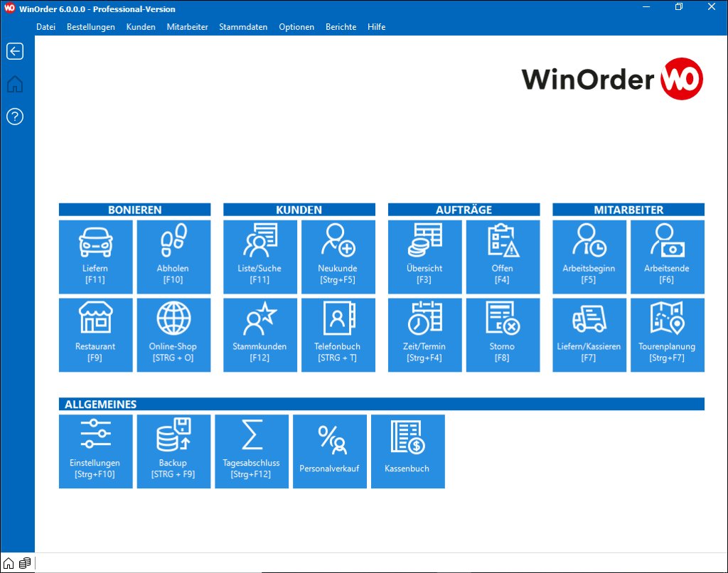The height and width of the screenshot is (573, 728).
Task: Open the Storno [F8] cancellation tile
Action: (x=503, y=335)
